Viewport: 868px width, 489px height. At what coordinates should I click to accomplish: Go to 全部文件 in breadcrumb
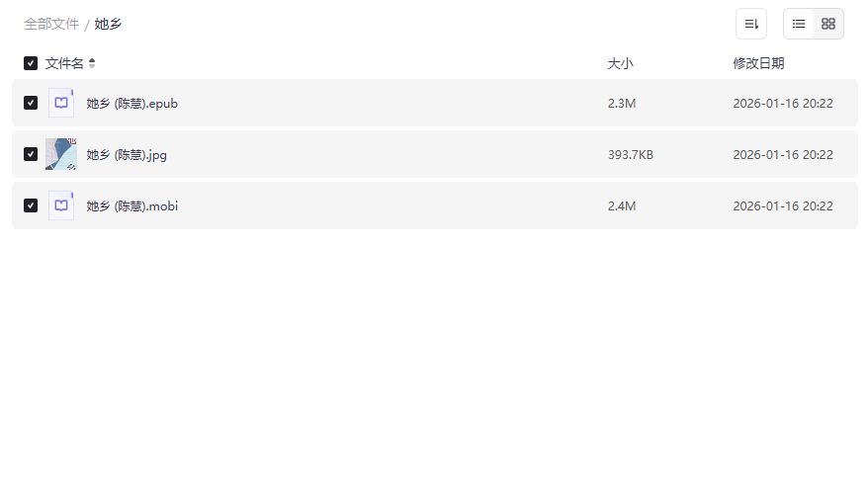pos(51,24)
